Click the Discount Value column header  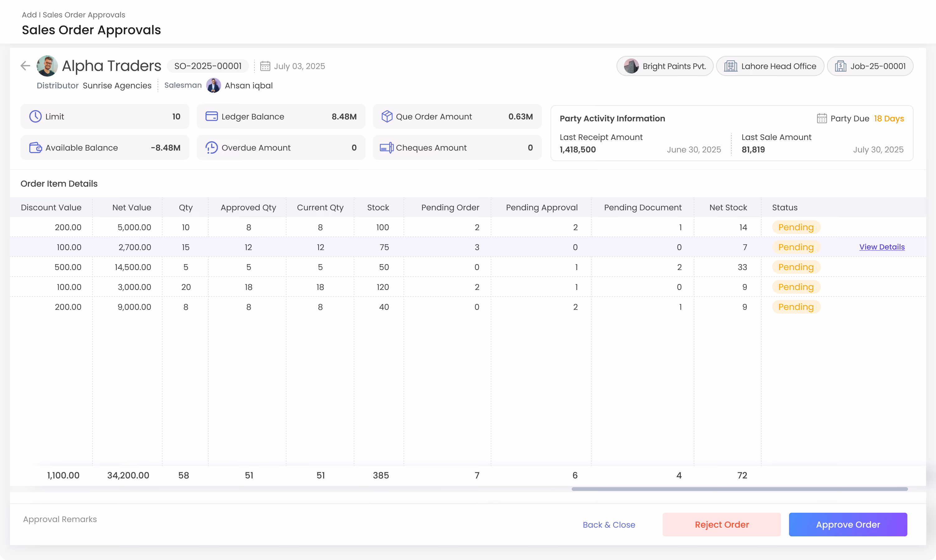coord(51,207)
